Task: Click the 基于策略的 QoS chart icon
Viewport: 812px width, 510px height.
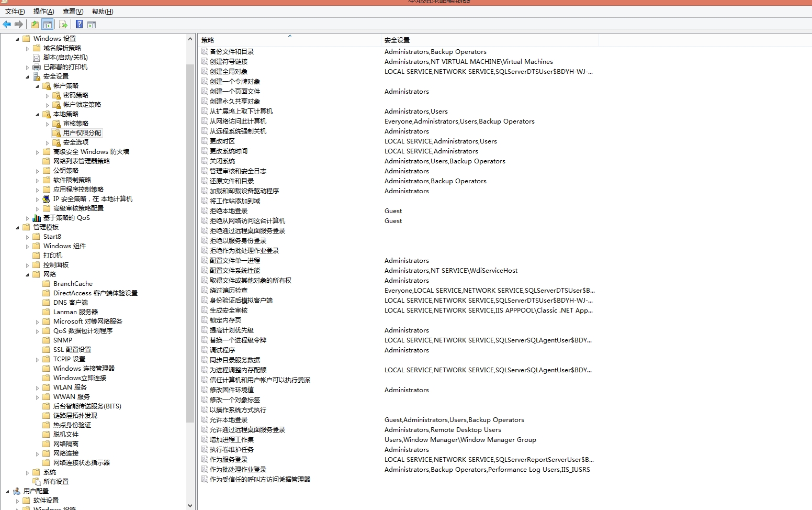Action: coord(37,218)
